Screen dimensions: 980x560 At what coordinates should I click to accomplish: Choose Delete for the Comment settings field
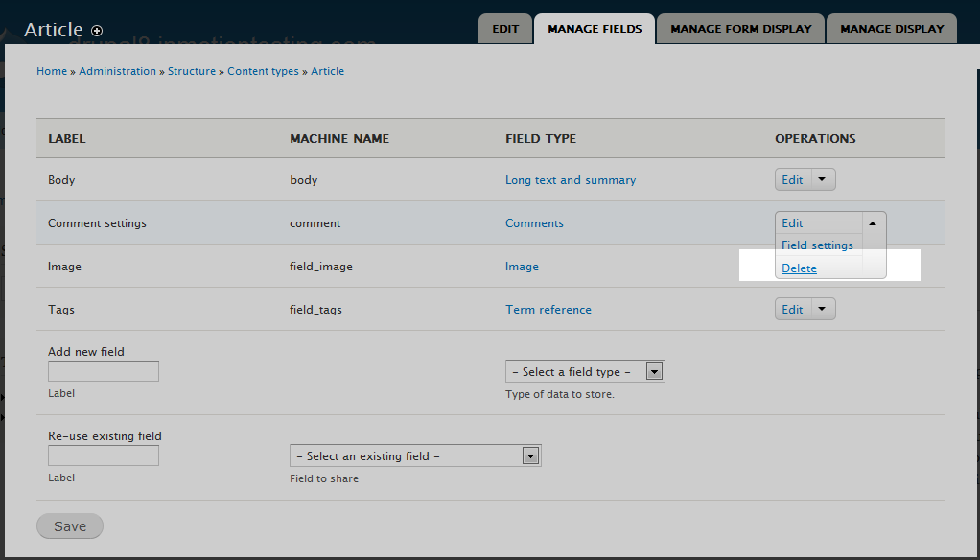point(800,268)
